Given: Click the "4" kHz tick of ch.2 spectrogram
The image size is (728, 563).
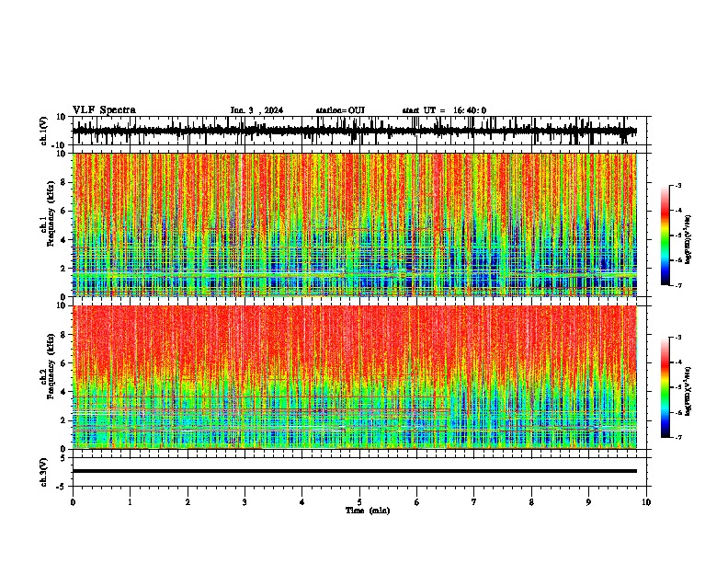Looking at the screenshot, I should [x=63, y=392].
